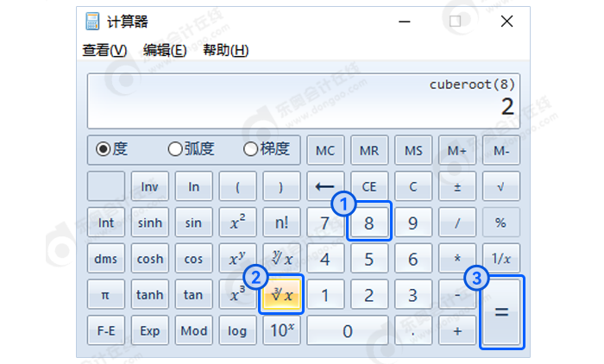Open the 帮助(H) menu
Image resolution: width=604 pixels, height=364 pixels.
(x=225, y=51)
